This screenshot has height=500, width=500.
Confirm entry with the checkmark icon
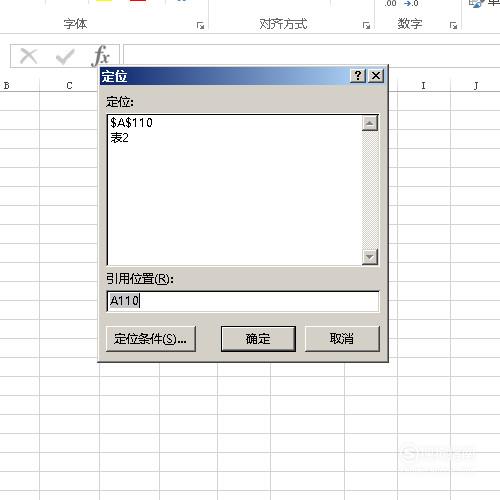tap(65, 56)
